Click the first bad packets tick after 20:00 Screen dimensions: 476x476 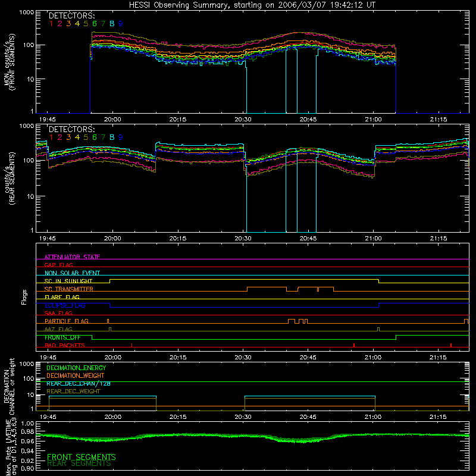pos(131,345)
